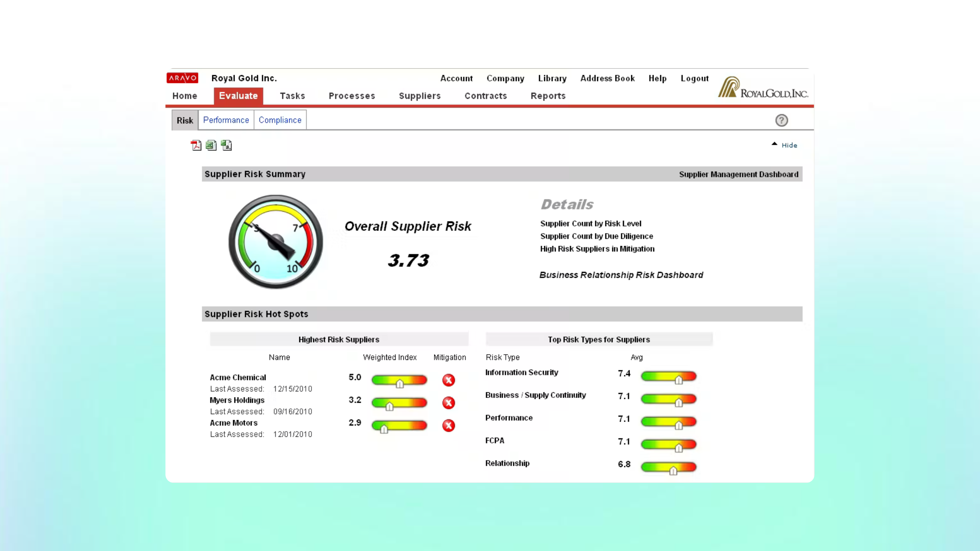The height and width of the screenshot is (551, 980).
Task: Collapse section with Hide arrow
Action: click(784, 145)
